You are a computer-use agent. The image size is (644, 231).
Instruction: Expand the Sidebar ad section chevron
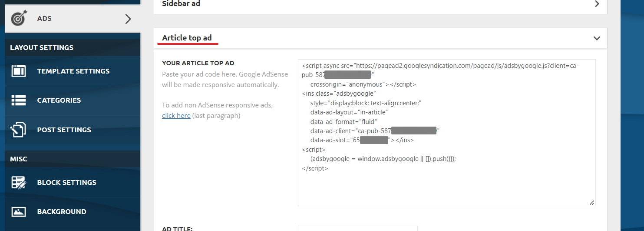(x=597, y=4)
